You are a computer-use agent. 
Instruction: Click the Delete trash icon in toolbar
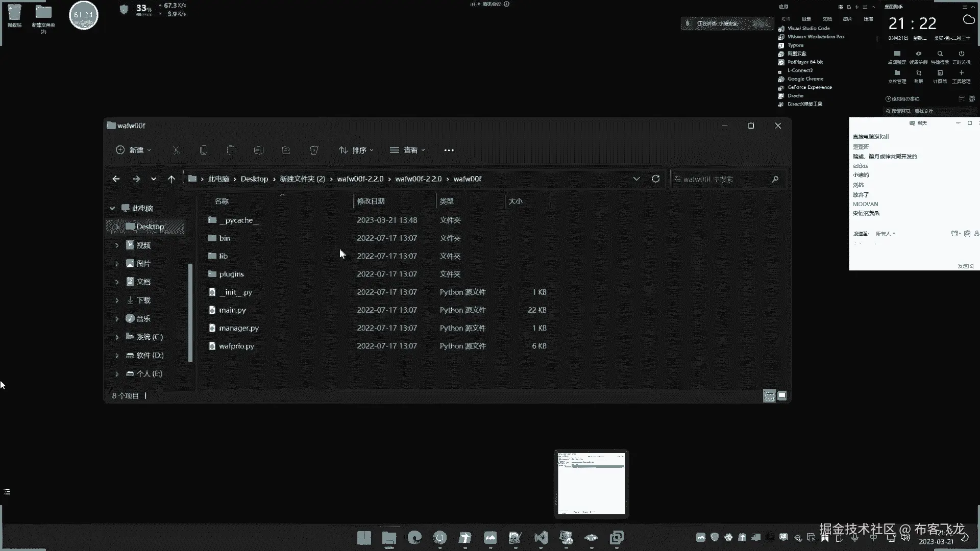[x=314, y=150]
